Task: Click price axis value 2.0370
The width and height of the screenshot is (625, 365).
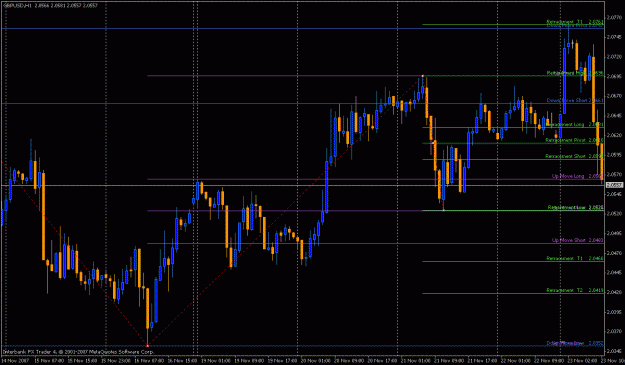Action: click(x=614, y=331)
